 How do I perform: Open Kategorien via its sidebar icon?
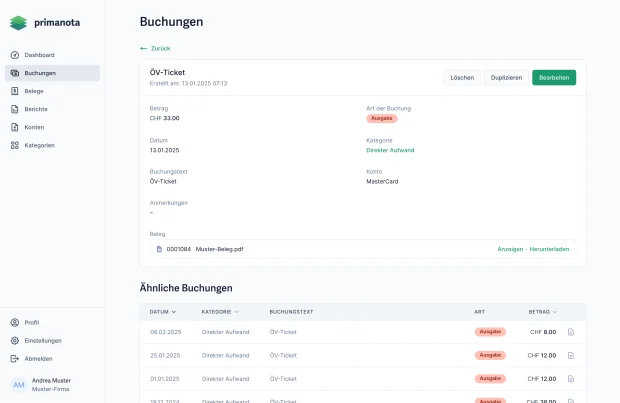(15, 145)
